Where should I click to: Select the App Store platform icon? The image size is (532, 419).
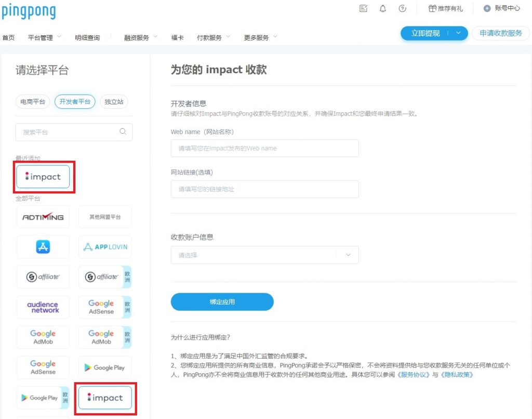coord(43,247)
